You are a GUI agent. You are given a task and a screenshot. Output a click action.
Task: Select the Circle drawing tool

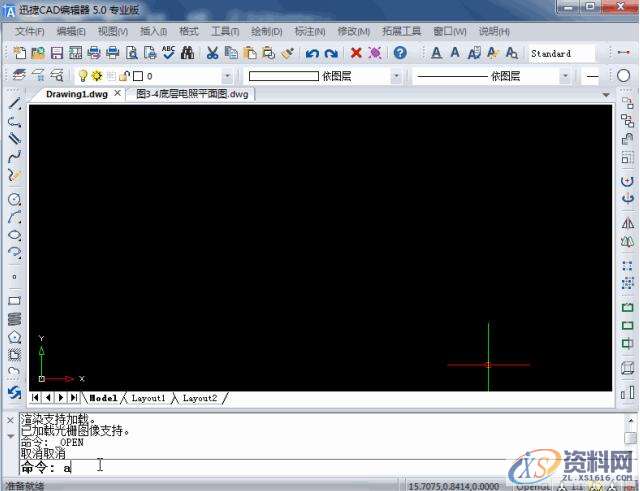[14, 199]
